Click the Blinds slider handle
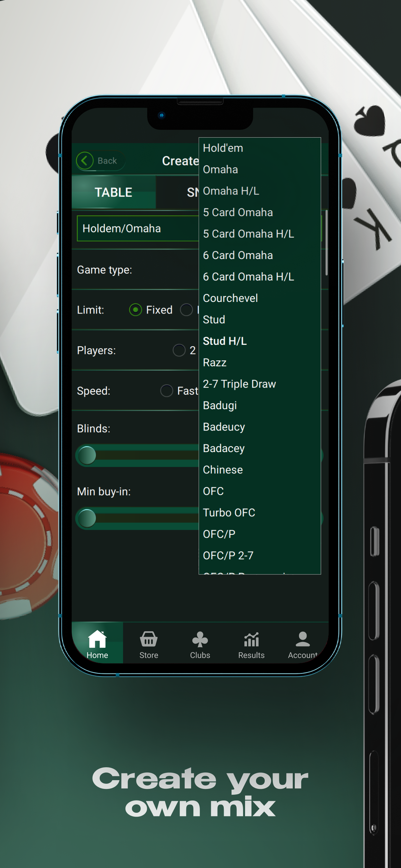This screenshot has width=401, height=868. click(x=87, y=455)
